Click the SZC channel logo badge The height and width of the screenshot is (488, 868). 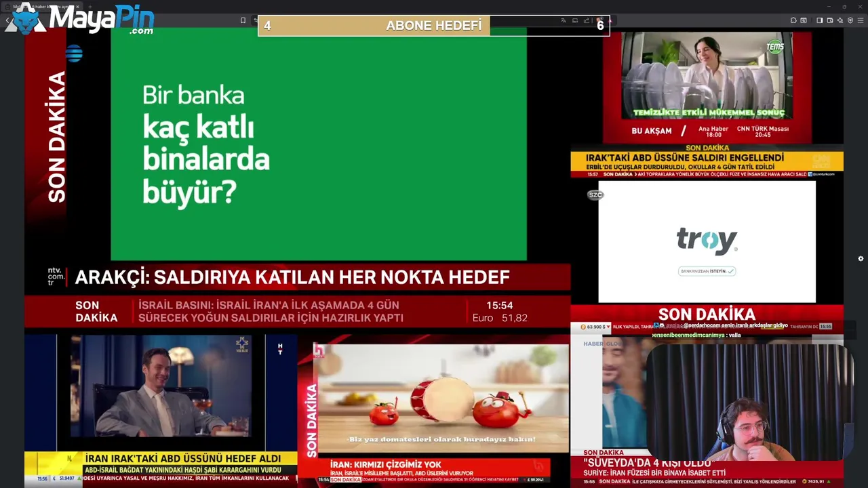click(x=595, y=195)
